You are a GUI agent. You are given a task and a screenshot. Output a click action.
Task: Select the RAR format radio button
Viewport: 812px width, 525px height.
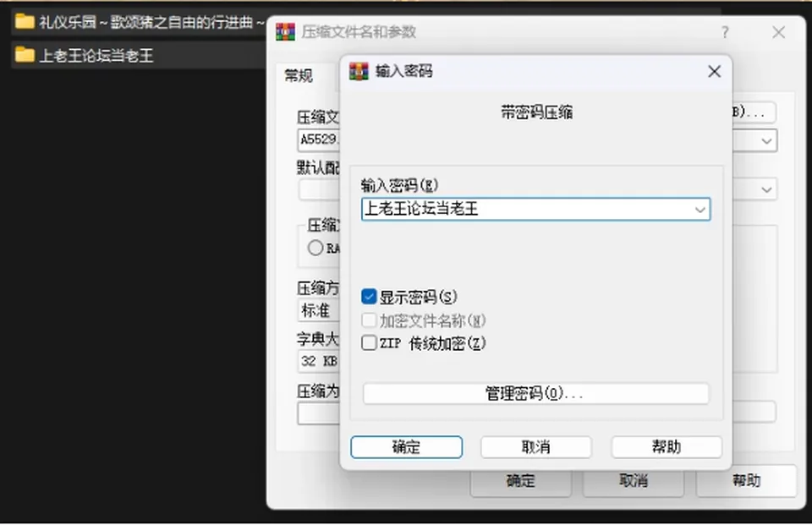coord(315,248)
